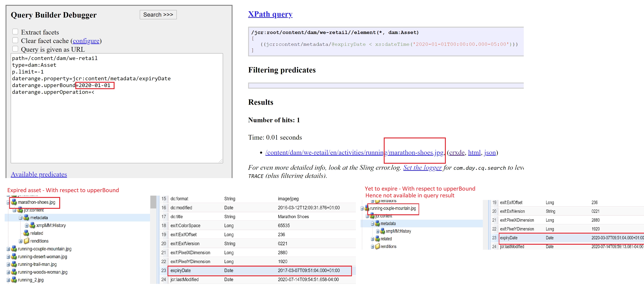
Task: Click the renditions folder icon under marathon-shoes
Action: [x=27, y=241]
